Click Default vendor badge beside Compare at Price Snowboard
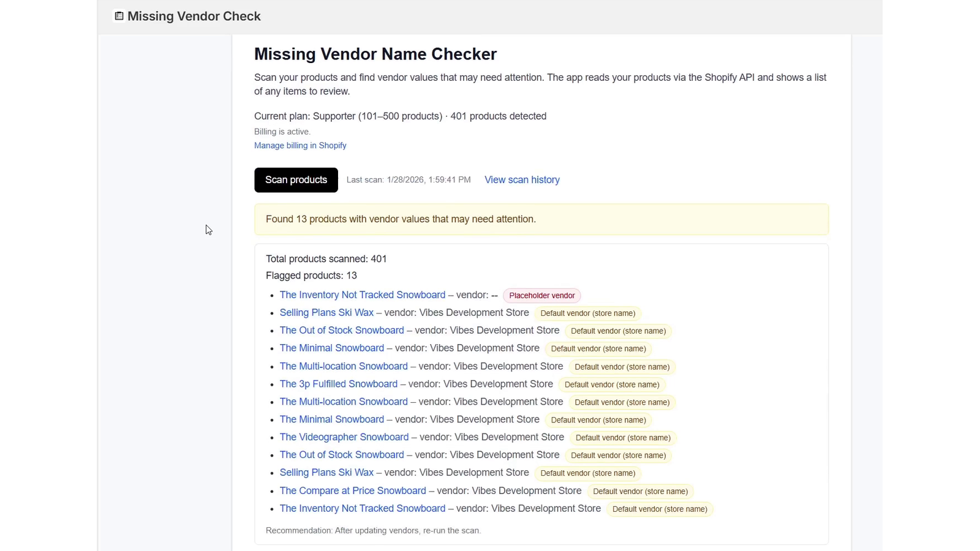Viewport: 980px width, 551px height. (639, 492)
